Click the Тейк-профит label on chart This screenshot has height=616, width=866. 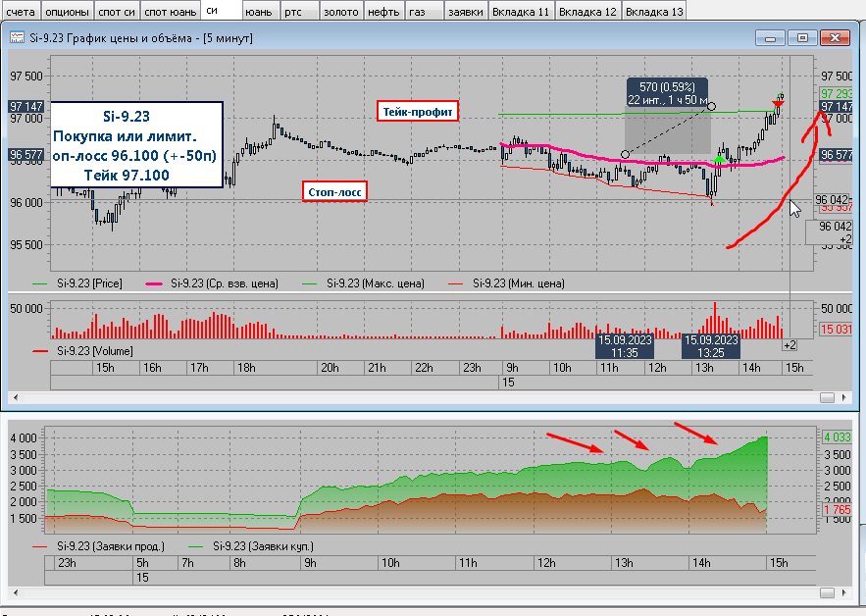coord(418,112)
